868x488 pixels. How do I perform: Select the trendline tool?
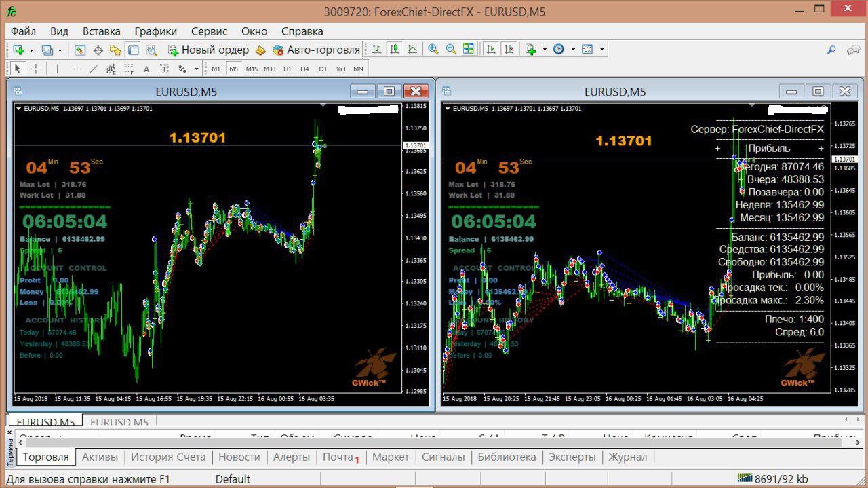(x=93, y=69)
